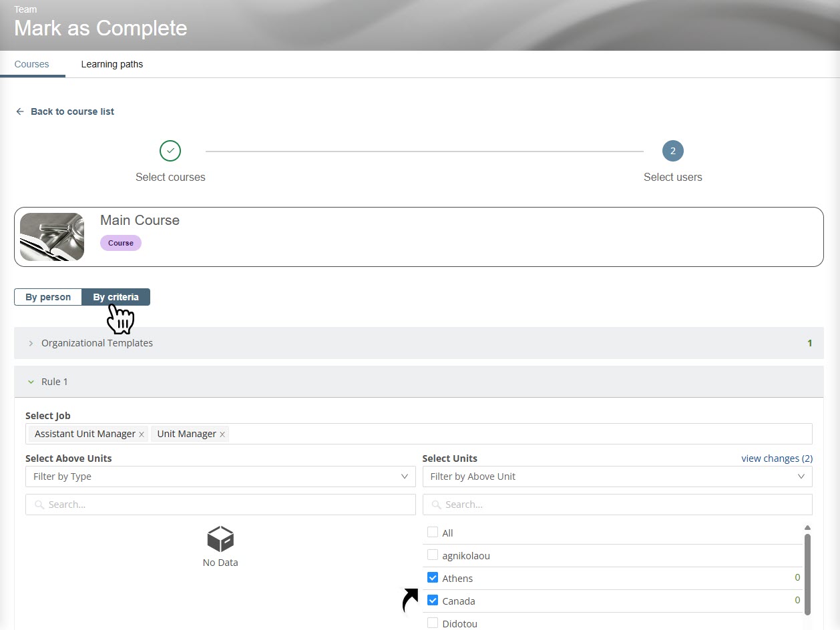The height and width of the screenshot is (630, 840).
Task: Click the search magnifier in Select Units search
Action: (x=437, y=505)
